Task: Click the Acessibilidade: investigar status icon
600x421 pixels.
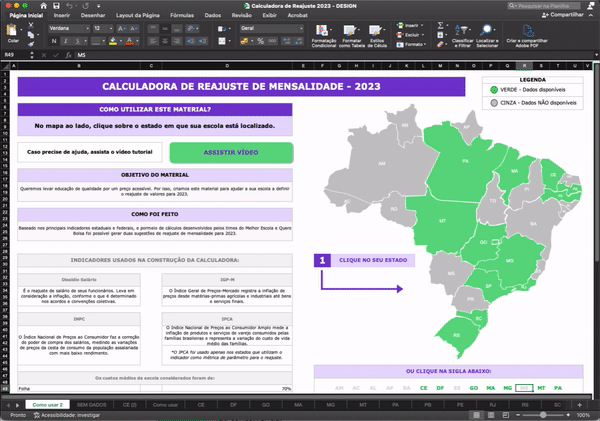Action: pos(37,415)
